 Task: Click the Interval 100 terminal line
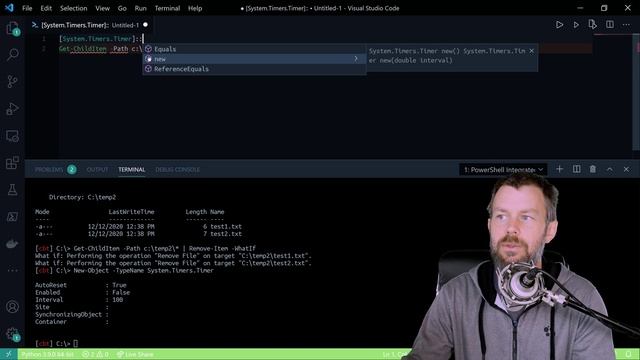click(x=79, y=300)
